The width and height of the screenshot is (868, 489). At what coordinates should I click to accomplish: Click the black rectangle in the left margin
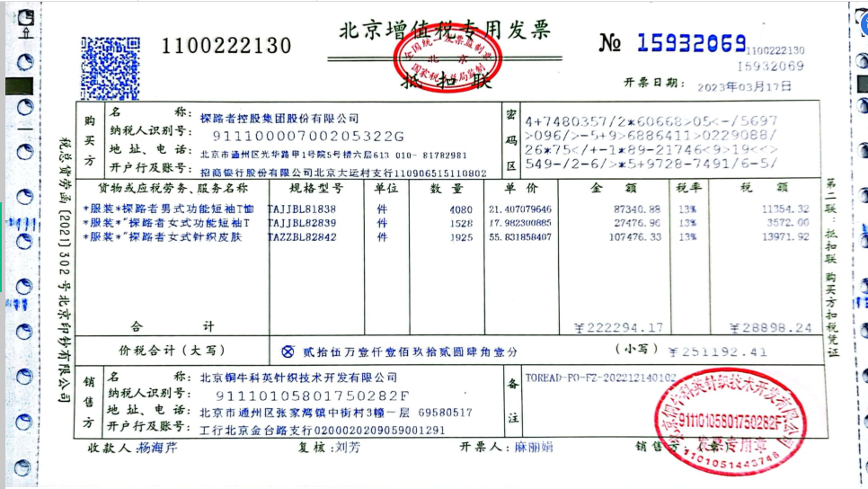(x=22, y=86)
